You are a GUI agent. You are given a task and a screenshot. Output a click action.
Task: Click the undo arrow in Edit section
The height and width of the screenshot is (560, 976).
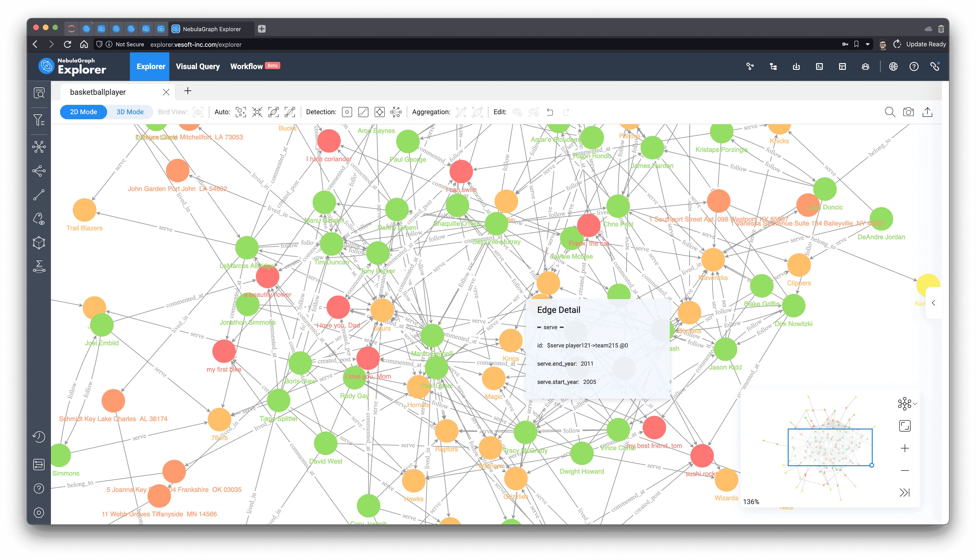pyautogui.click(x=550, y=112)
